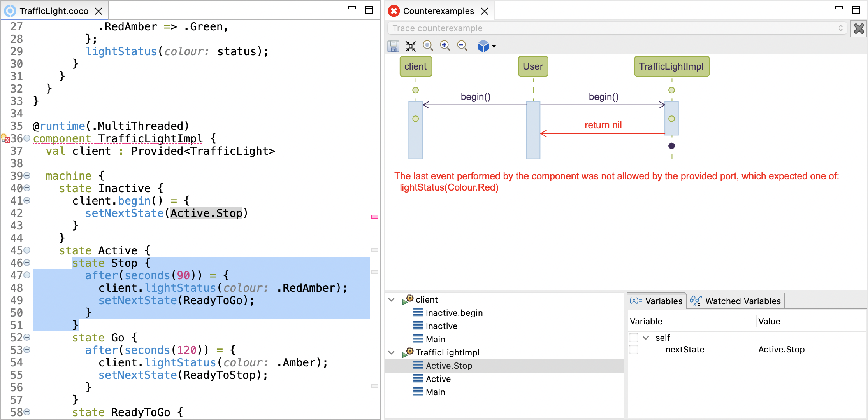Select Main under the client node
868x420 pixels.
click(x=435, y=339)
